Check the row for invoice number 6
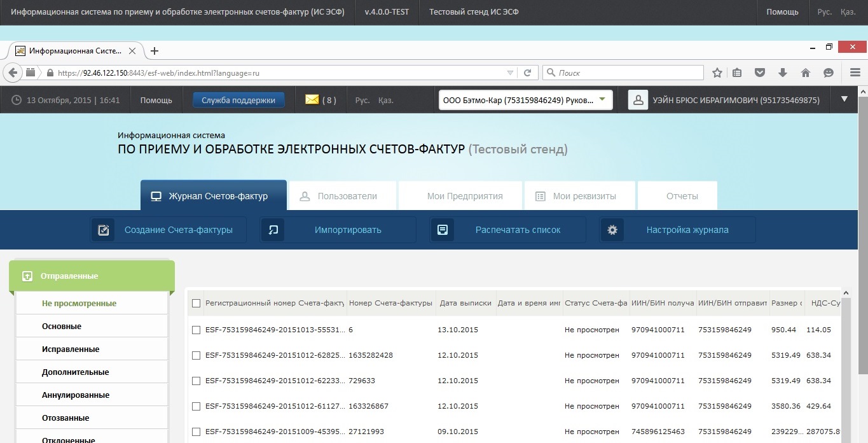Viewport: 868px width, 443px height. click(196, 330)
